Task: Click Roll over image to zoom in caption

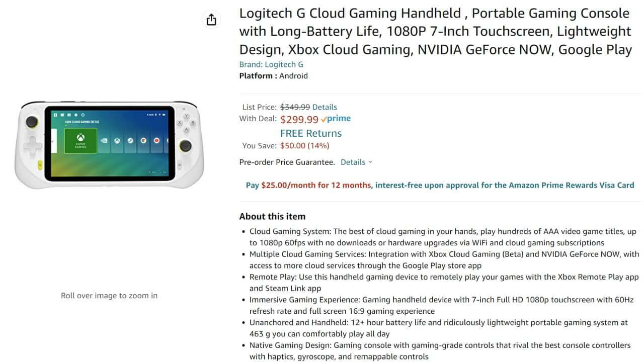Action: point(109,296)
